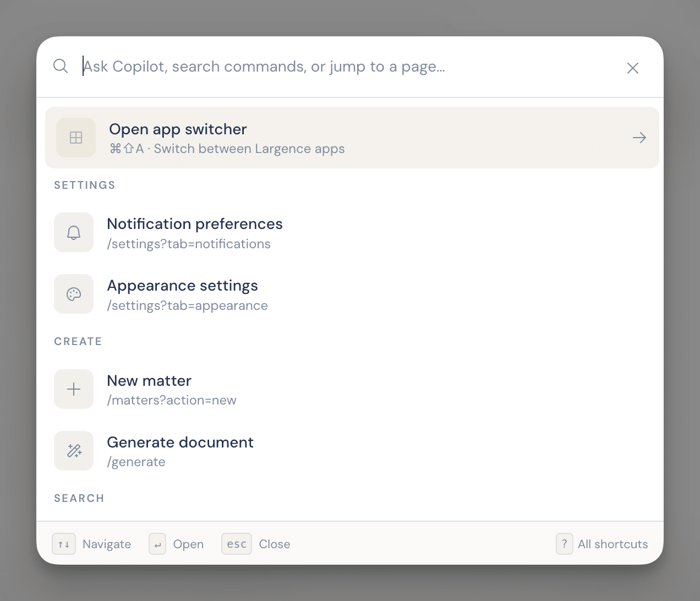Close the command palette with X
The image size is (700, 601).
pyautogui.click(x=633, y=68)
